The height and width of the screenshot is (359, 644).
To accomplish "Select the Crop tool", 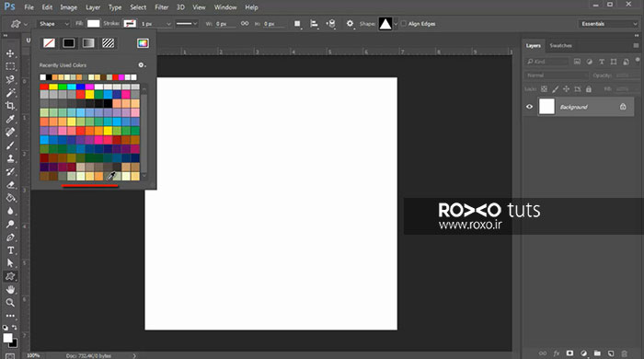I will click(10, 106).
